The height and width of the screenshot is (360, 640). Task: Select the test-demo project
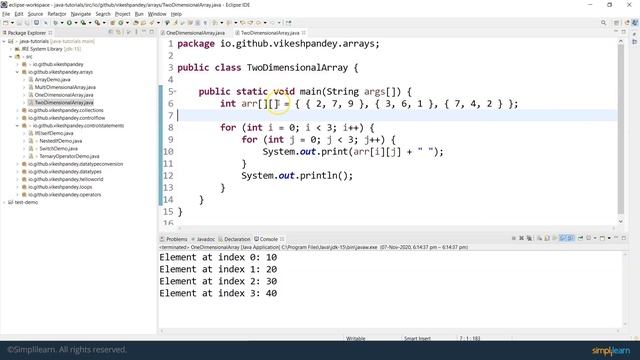[x=26, y=202]
